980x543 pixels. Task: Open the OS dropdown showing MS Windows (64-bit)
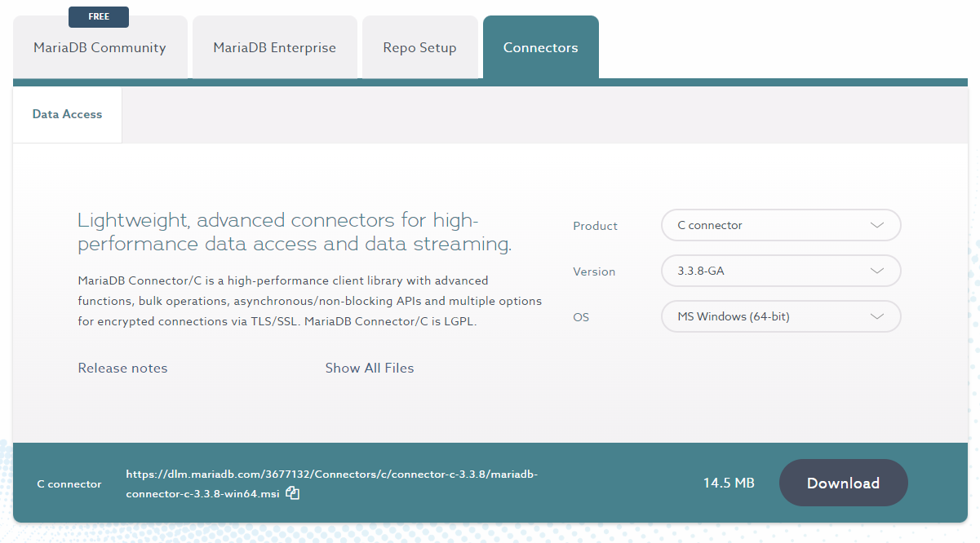tap(781, 316)
